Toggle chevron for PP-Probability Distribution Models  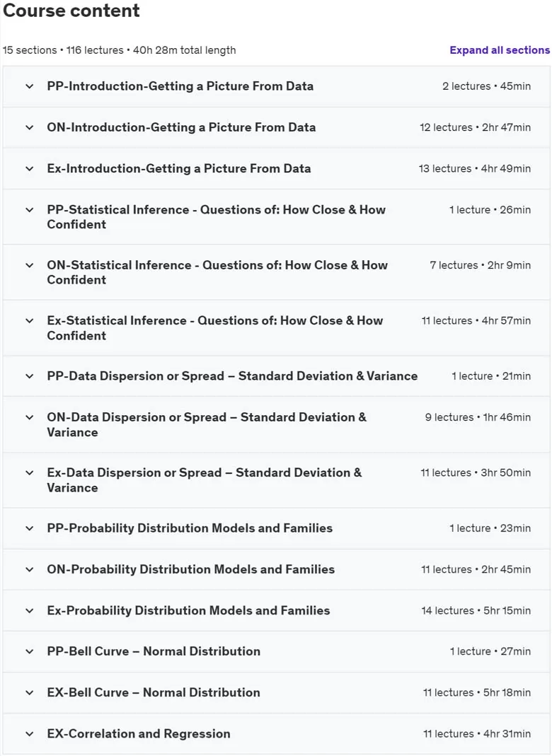click(30, 528)
